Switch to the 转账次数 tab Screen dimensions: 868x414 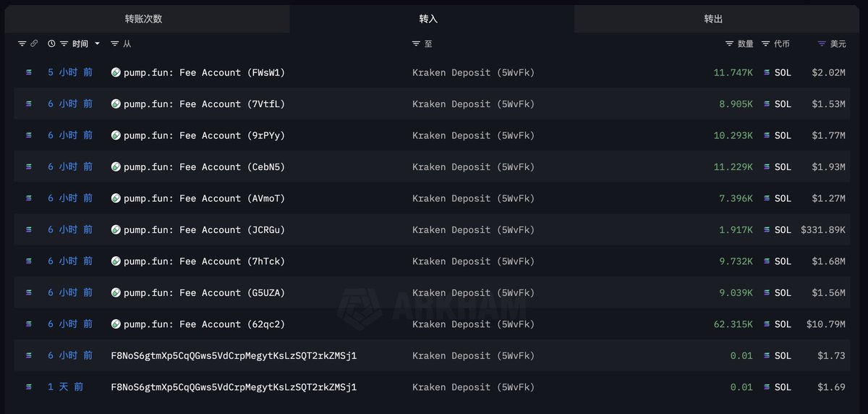143,19
